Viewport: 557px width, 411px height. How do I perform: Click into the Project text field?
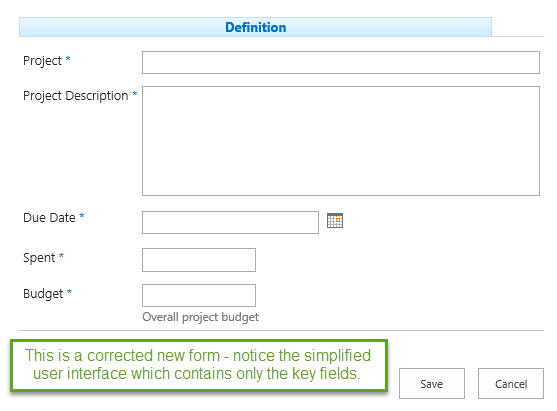click(341, 63)
